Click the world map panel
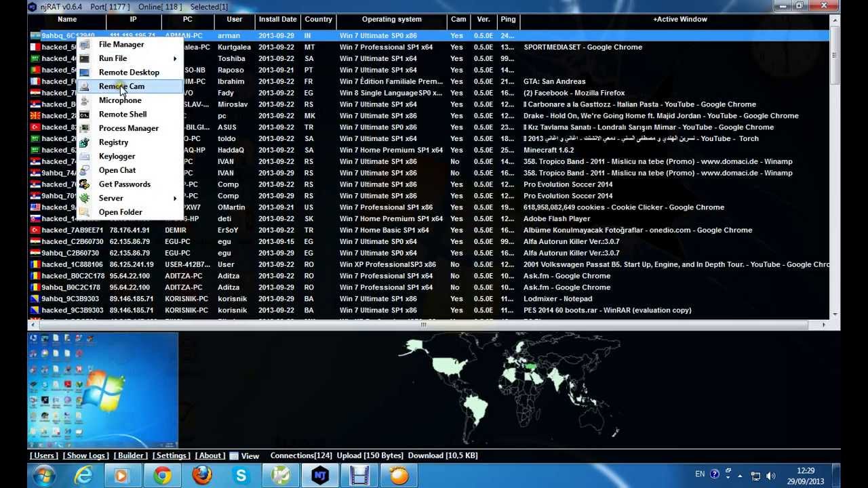The image size is (868, 488). [509, 390]
